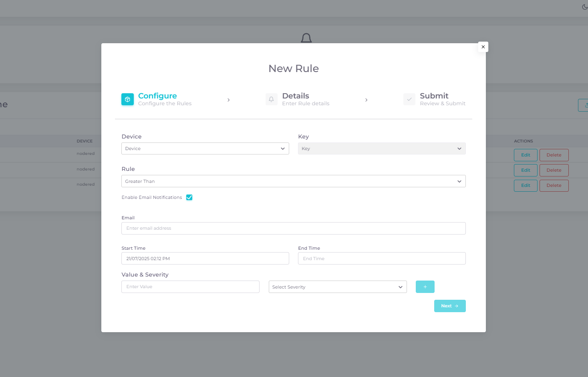Click the chevron between Details and Submit
588x377 pixels.
pos(366,100)
